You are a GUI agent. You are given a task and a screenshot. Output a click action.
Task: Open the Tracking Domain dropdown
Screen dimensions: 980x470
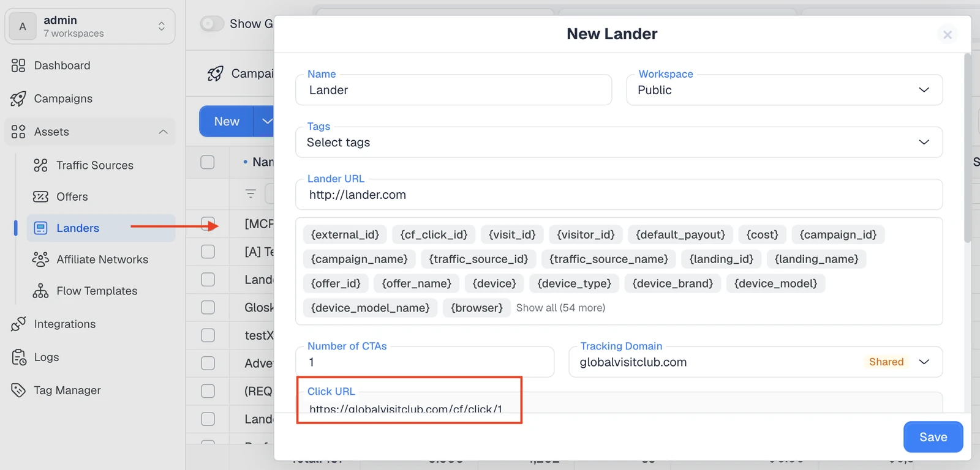pyautogui.click(x=755, y=362)
